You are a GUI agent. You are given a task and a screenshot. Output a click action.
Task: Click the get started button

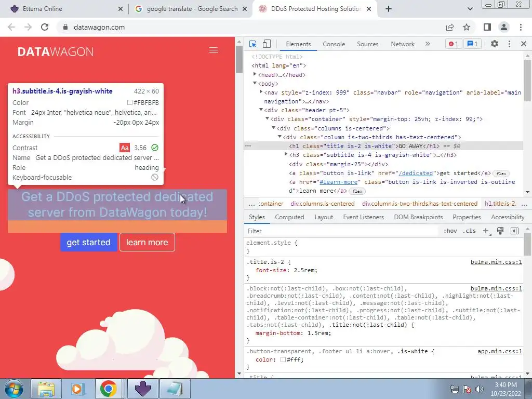pos(88,242)
